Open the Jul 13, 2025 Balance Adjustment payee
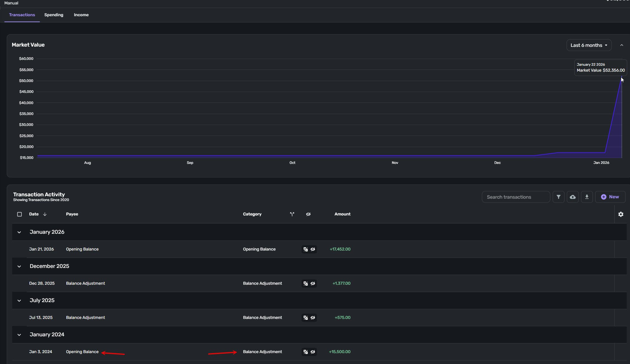The image size is (630, 364). click(85, 317)
